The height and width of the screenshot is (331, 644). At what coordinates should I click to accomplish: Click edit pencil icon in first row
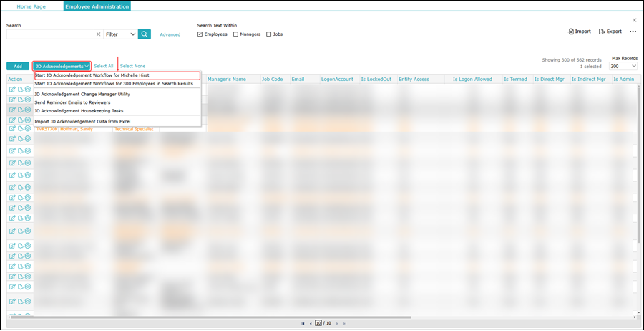pyautogui.click(x=12, y=90)
